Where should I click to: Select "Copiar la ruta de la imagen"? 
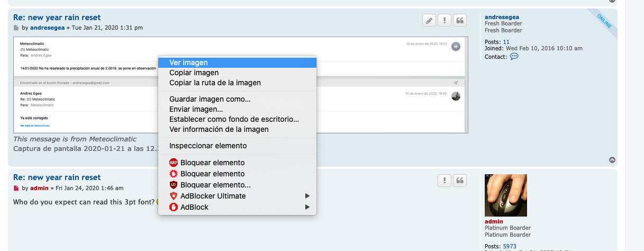(x=215, y=83)
